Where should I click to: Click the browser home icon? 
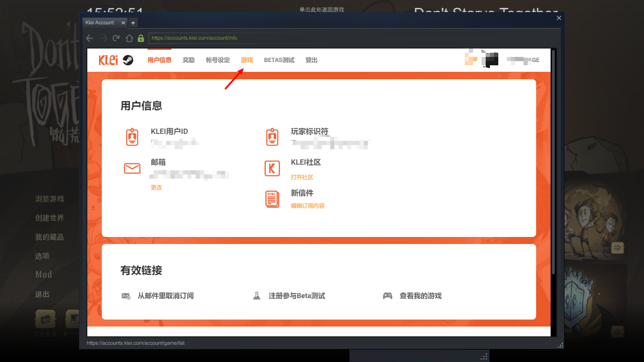pyautogui.click(x=129, y=38)
